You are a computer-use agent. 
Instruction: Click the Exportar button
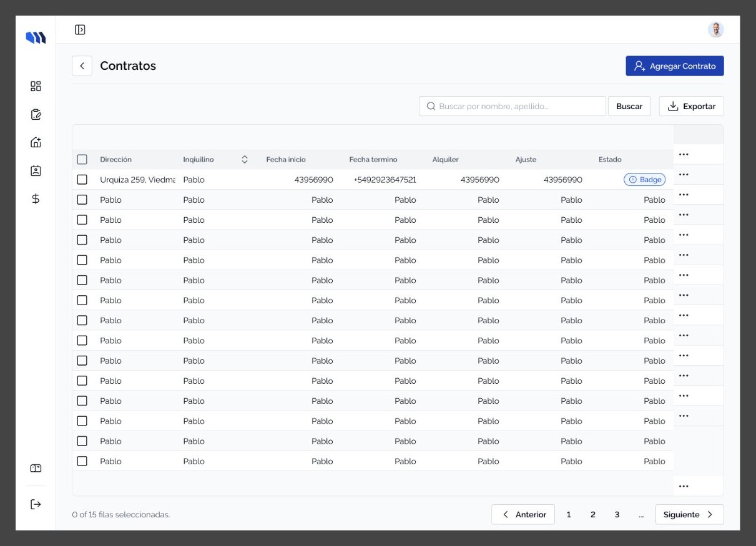coord(692,106)
